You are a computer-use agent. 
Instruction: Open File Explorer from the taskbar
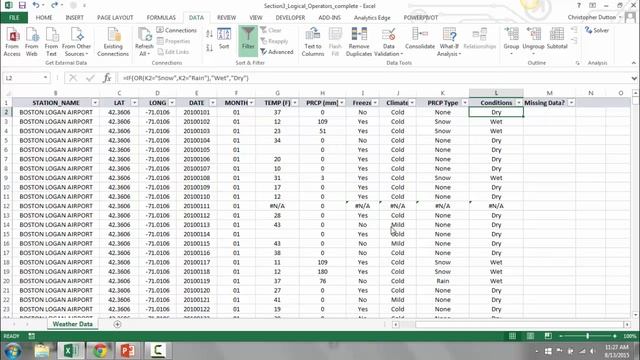coord(42,351)
